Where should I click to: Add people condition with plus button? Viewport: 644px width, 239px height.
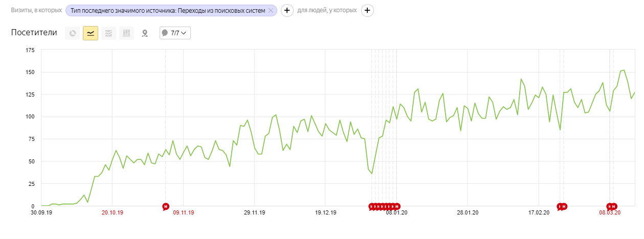(x=367, y=10)
